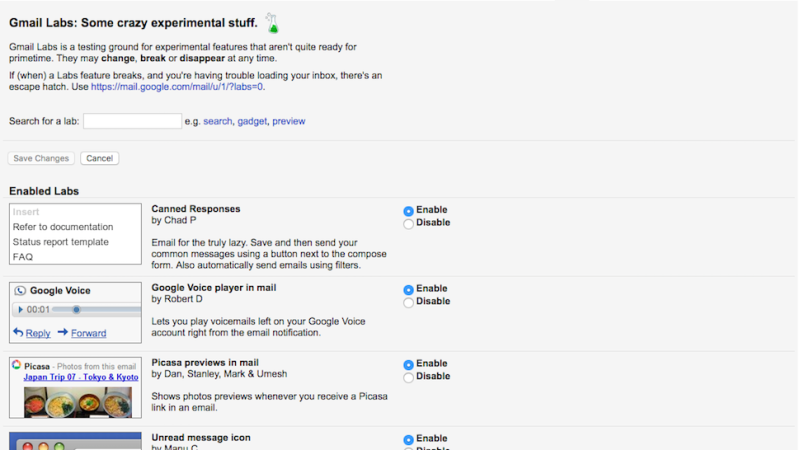Click the Forward arrow icon in the Google Voice preview
Image resolution: width=800 pixels, height=450 pixels.
63,332
